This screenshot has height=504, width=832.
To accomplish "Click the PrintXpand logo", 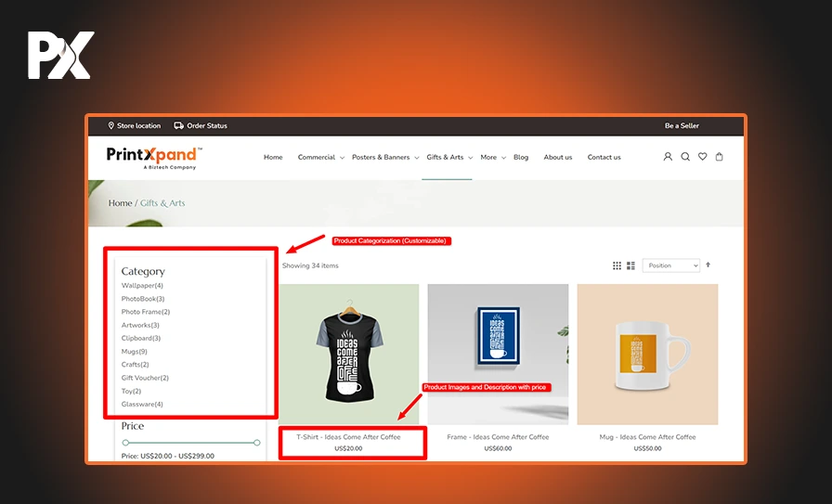I will 154,158.
